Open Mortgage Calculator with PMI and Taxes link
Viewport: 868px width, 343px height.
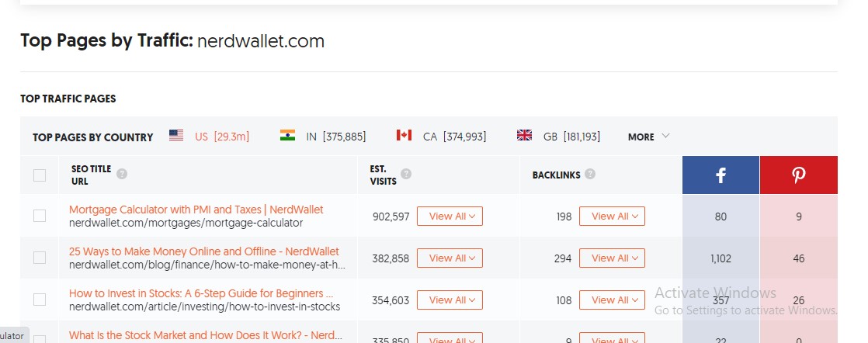point(196,210)
